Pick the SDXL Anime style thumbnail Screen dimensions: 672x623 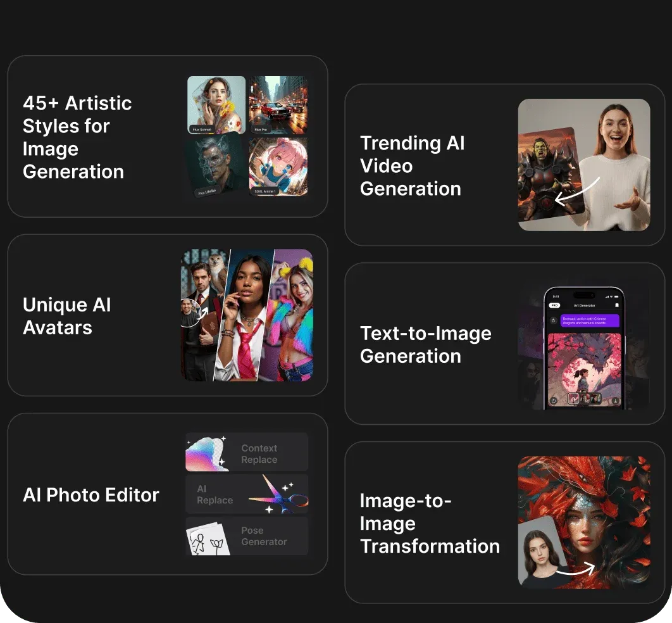coord(278,167)
